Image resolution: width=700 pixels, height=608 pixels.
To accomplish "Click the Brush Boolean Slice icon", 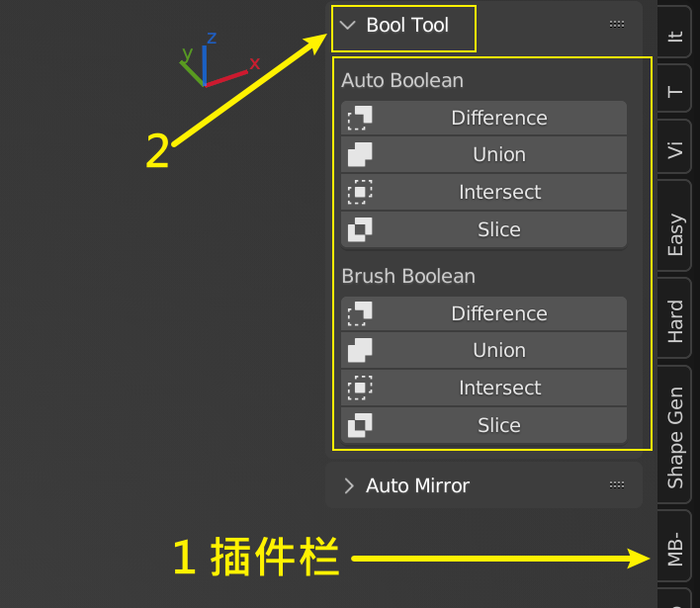I will click(360, 425).
